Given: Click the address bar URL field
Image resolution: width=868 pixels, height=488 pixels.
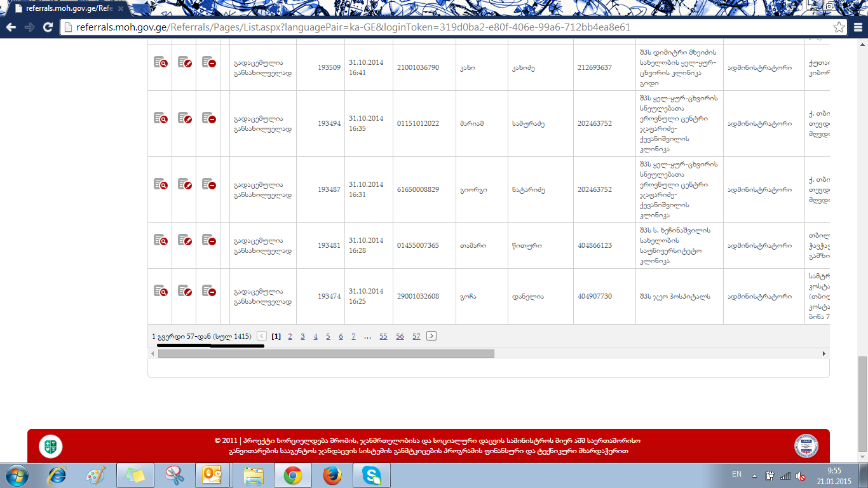Looking at the screenshot, I should [x=445, y=27].
